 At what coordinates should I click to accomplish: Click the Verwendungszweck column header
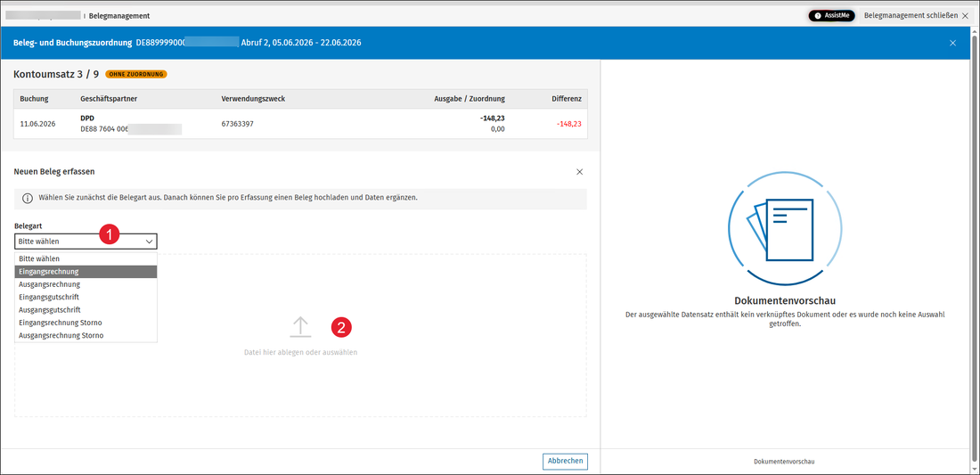253,99
